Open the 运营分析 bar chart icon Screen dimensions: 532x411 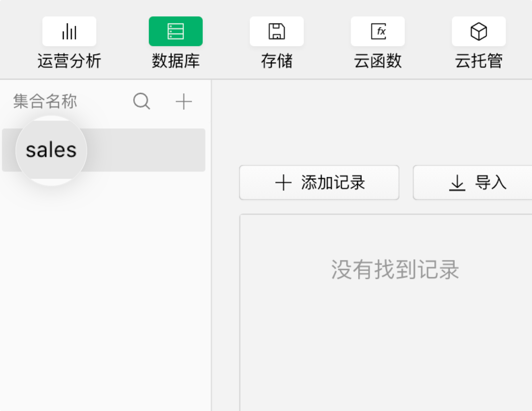pos(69,32)
